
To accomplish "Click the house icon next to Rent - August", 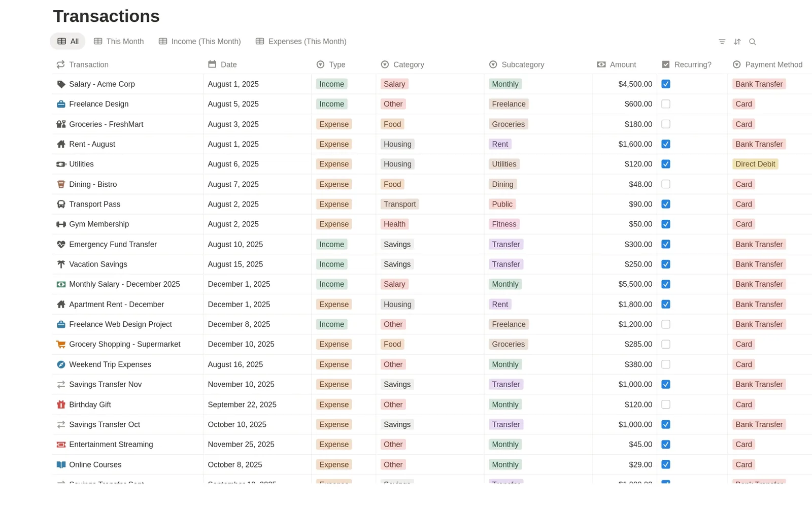I will coord(61,144).
